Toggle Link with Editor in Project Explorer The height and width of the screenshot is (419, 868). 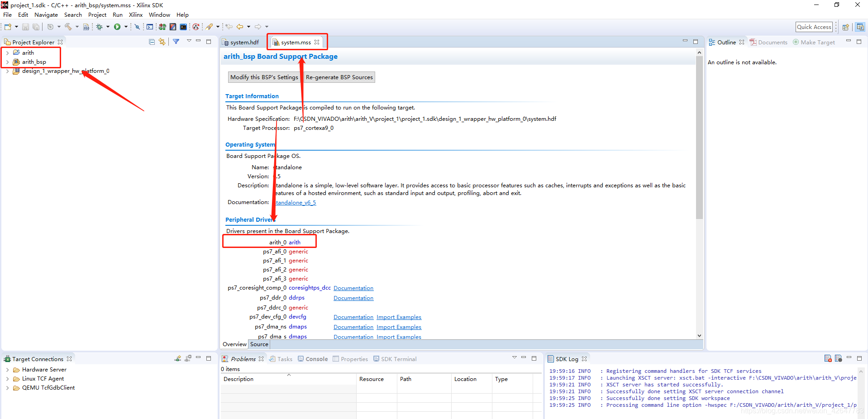point(162,42)
